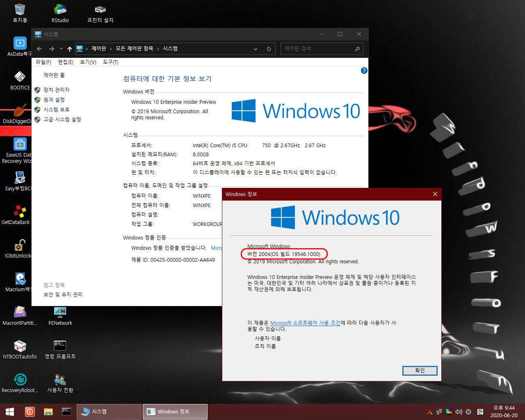Viewport: 525px width, 420px height.
Task: Click the search magnifier in 제어판 검색
Action: pyautogui.click(x=357, y=49)
